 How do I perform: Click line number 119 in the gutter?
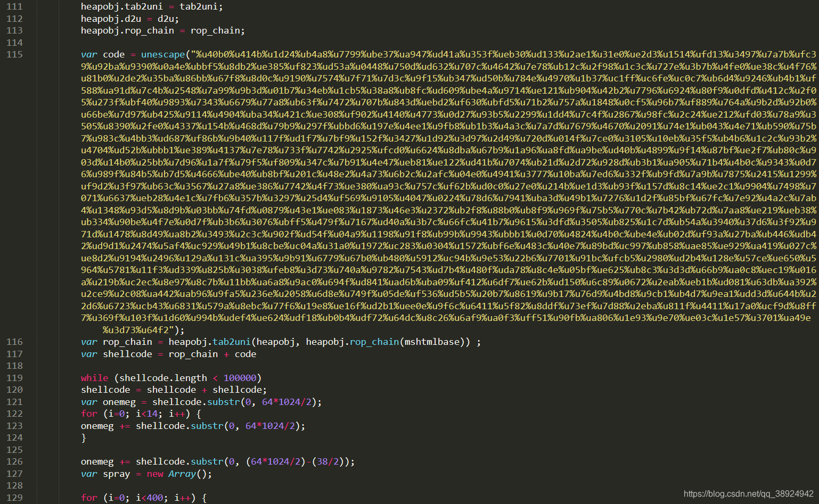tap(14, 378)
